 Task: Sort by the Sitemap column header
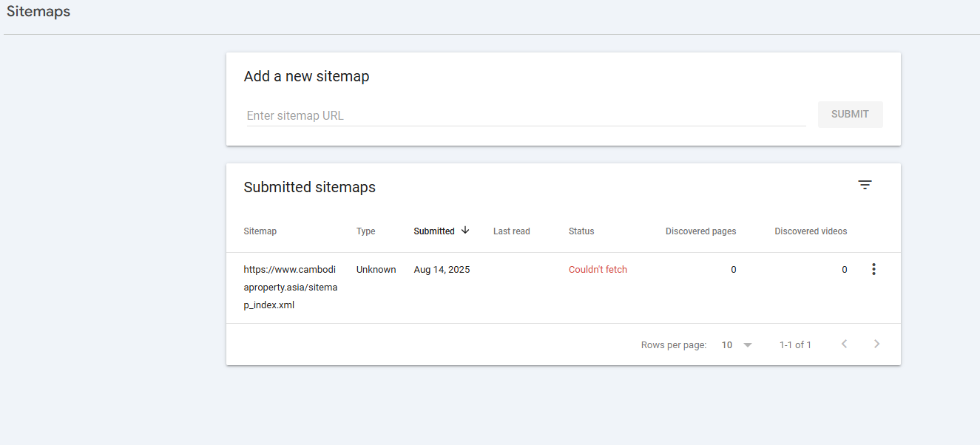[x=260, y=231]
